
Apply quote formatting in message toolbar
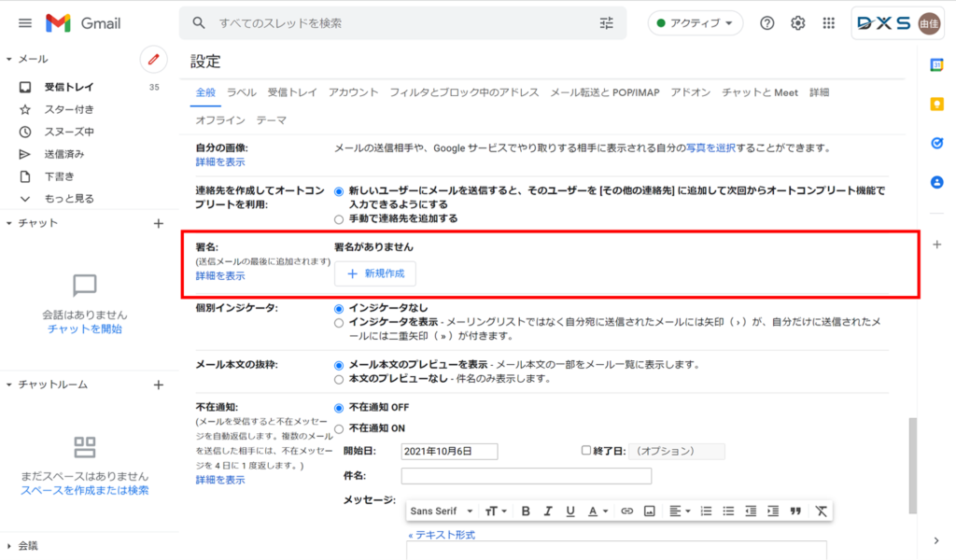coord(795,511)
